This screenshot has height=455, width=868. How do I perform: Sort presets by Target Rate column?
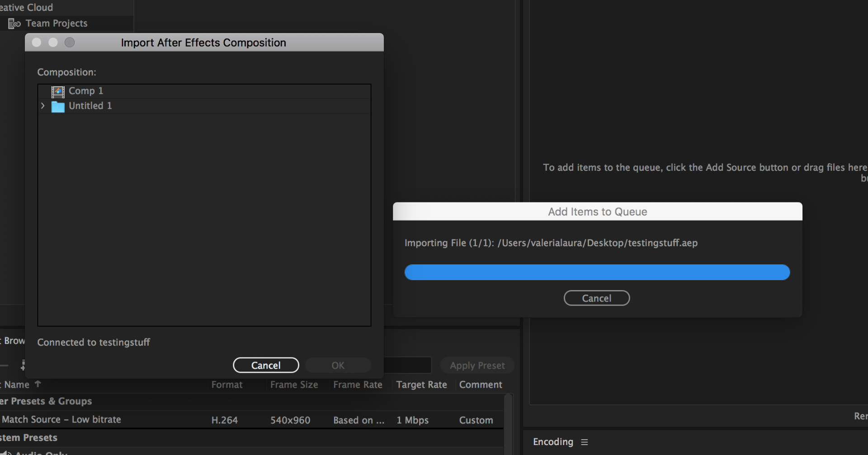422,385
